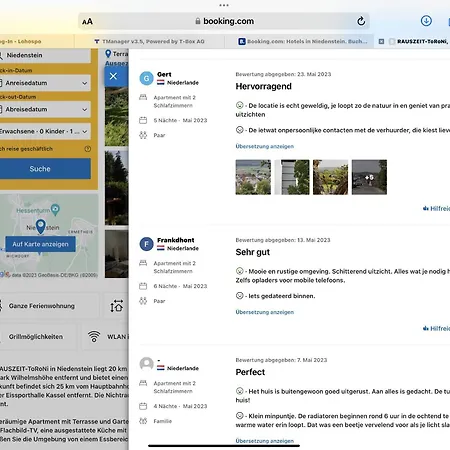The height and width of the screenshot is (450, 450).
Task: Click Übersetzung anzeigen under Frankdhont's review
Action: point(265,312)
